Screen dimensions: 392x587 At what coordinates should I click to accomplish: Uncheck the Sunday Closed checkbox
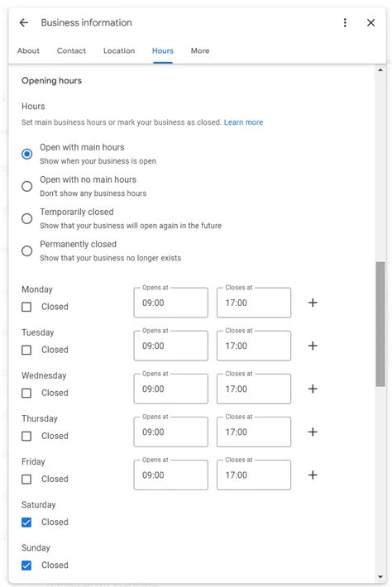point(26,566)
